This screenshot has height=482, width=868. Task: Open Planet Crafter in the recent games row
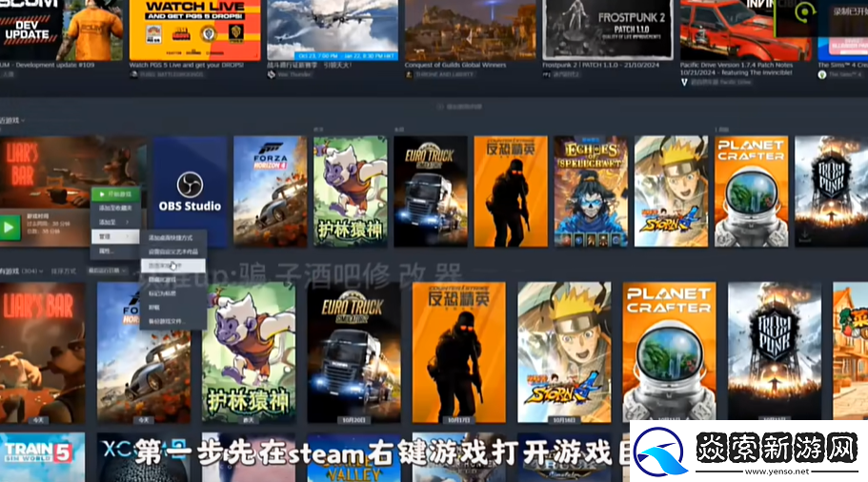(x=751, y=191)
